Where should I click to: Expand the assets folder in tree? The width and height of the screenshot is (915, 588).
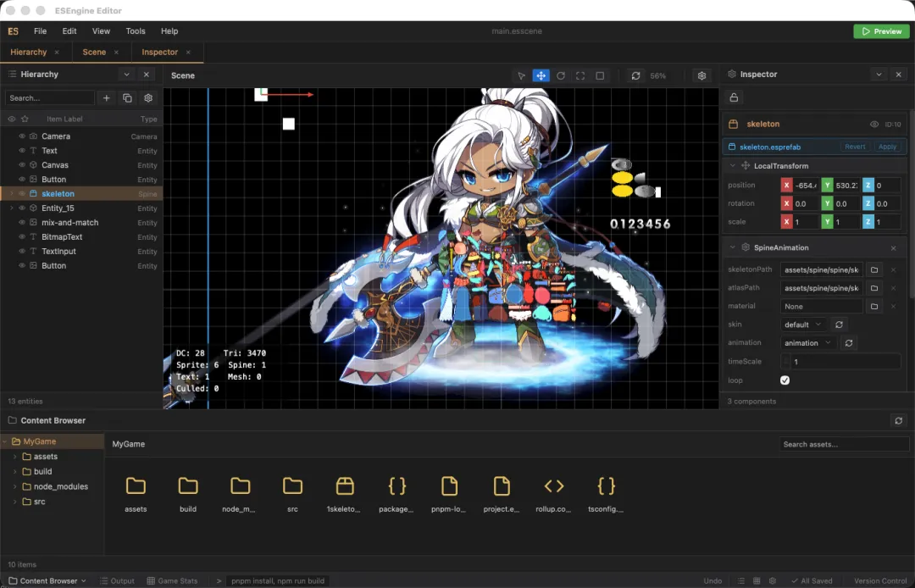point(14,457)
